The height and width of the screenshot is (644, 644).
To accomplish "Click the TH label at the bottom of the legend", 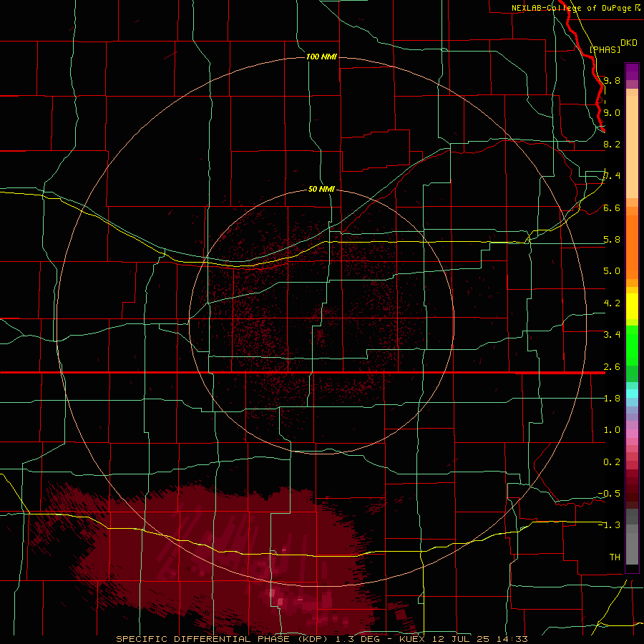I will click(615, 557).
